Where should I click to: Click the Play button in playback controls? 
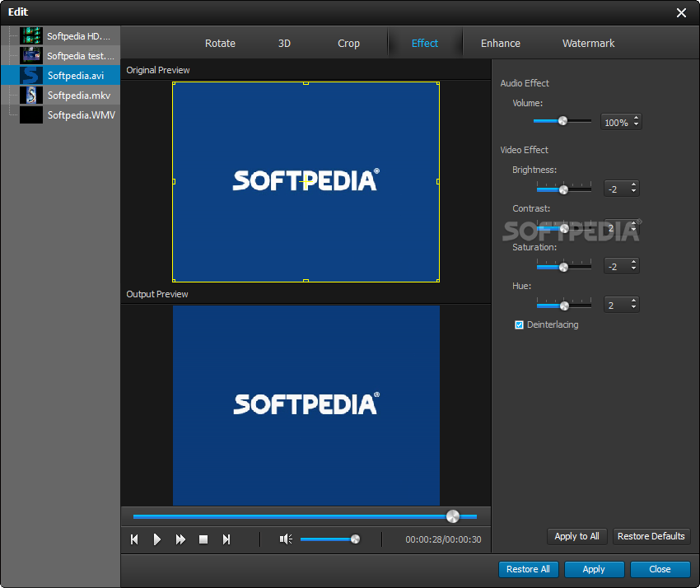pos(157,539)
